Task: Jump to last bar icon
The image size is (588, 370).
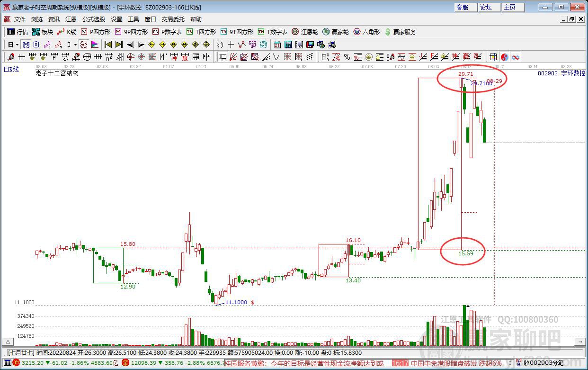Action: 119,45
